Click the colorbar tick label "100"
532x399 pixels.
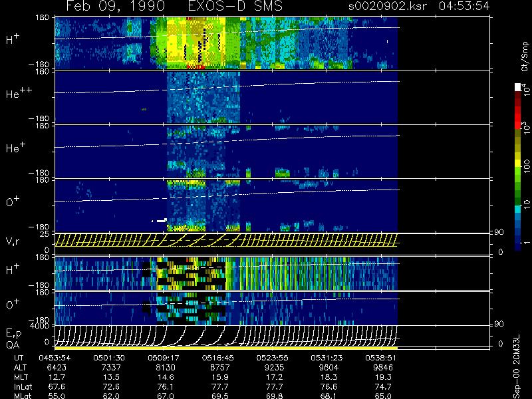point(527,166)
